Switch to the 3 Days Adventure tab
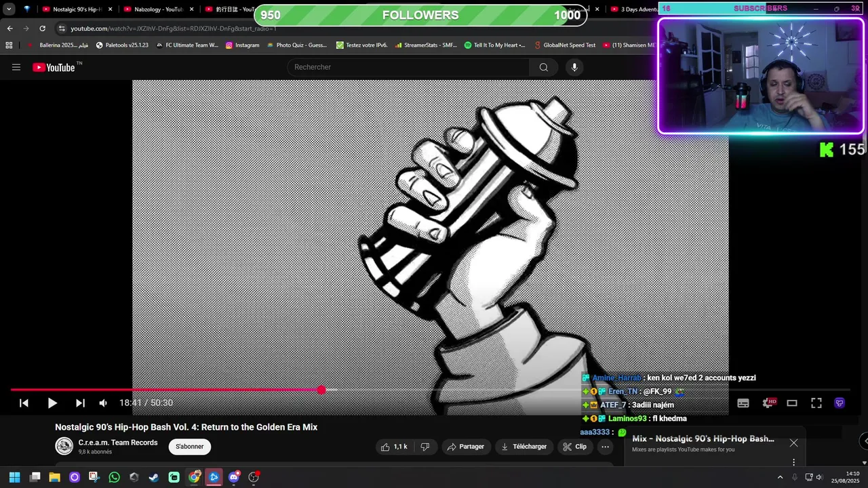 tap(634, 9)
